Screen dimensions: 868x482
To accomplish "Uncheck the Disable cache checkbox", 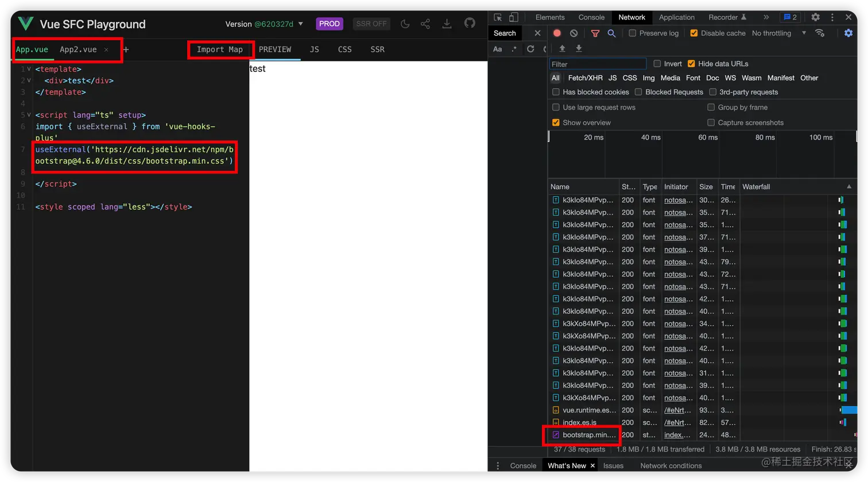I will (x=693, y=33).
